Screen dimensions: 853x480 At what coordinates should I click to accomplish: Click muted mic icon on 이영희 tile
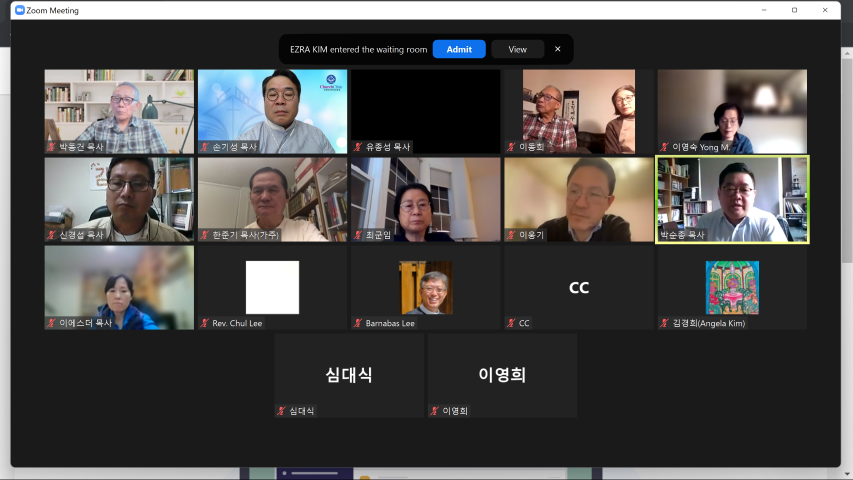point(435,411)
